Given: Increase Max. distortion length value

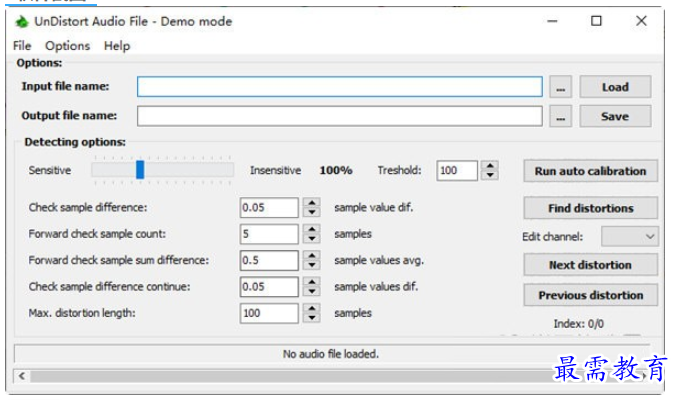Looking at the screenshot, I should [x=312, y=308].
